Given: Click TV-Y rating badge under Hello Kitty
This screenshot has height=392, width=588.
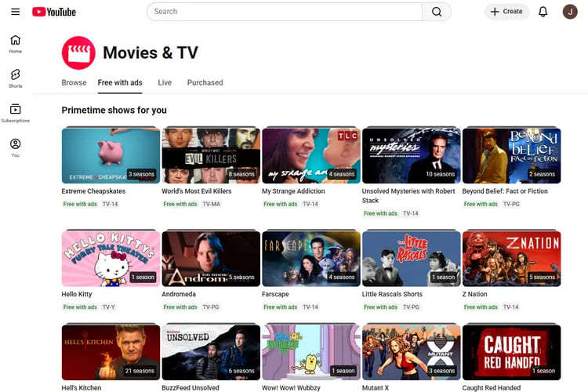Looking at the screenshot, I should tap(109, 307).
